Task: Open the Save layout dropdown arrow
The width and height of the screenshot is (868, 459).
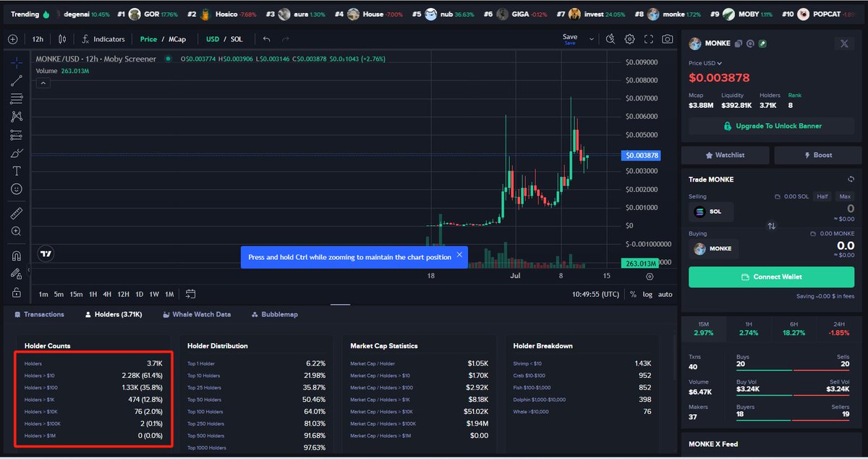Action: click(x=591, y=39)
